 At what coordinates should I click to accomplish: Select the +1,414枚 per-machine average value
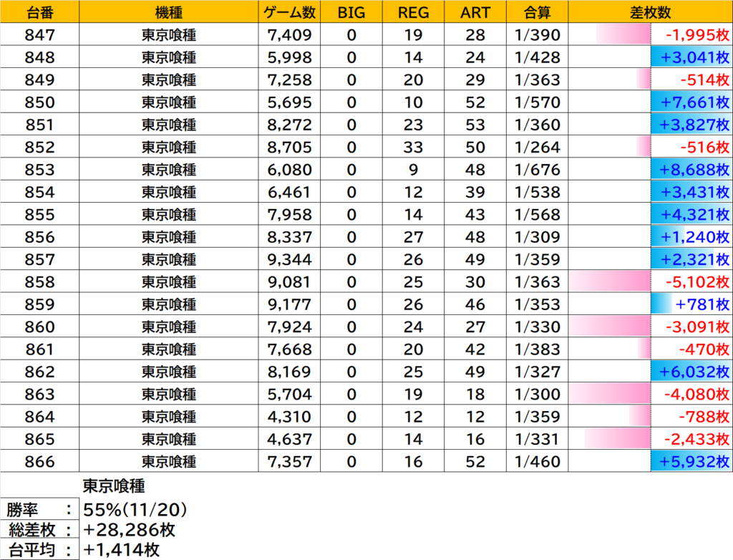[123, 550]
